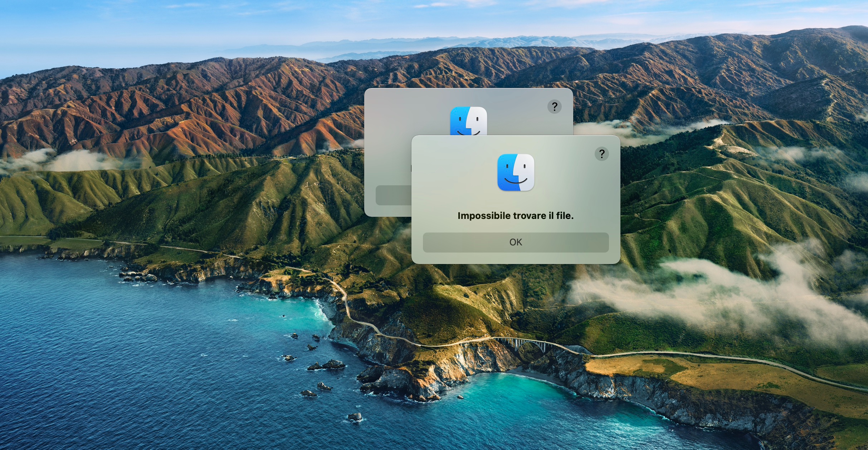Click OK in the 'Impossibile trovare il file' dialog
This screenshot has height=450, width=868.
[x=516, y=242]
